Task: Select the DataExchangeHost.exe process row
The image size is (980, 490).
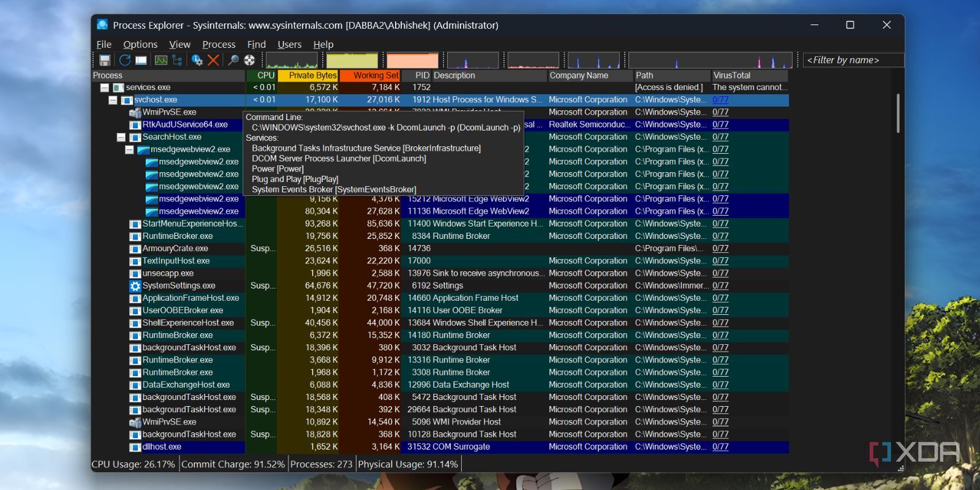Action: click(440, 385)
